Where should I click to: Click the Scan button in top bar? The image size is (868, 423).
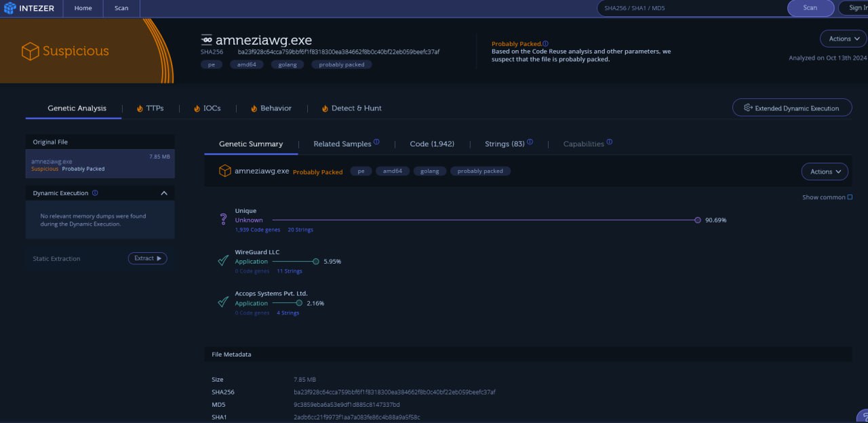pos(810,8)
